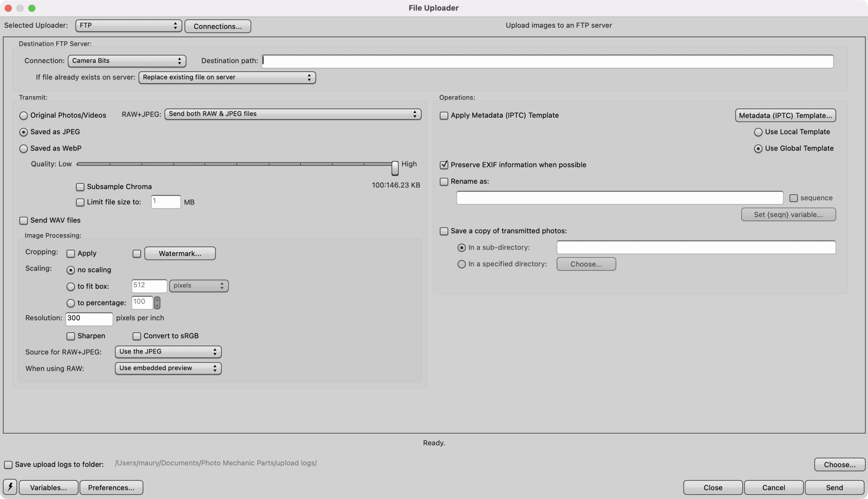
Task: Tick the checkbox beside Watermark button
Action: coord(136,254)
